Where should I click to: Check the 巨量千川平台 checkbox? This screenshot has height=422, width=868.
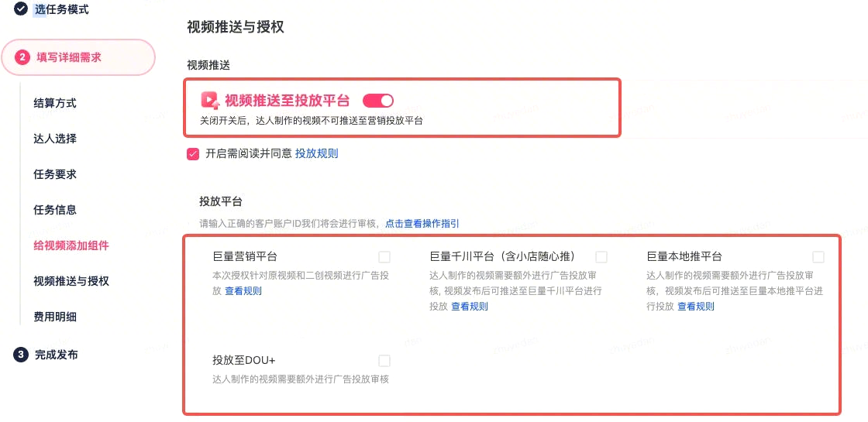[601, 257]
